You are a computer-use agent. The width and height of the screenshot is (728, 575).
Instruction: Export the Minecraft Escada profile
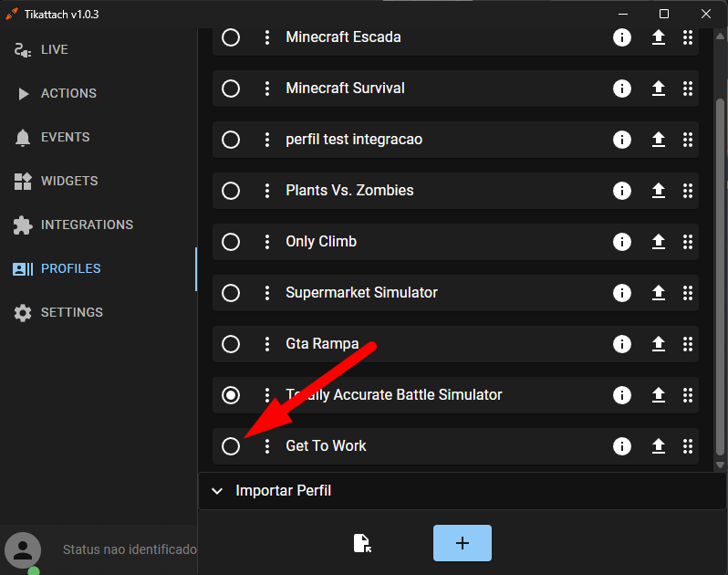tap(659, 37)
